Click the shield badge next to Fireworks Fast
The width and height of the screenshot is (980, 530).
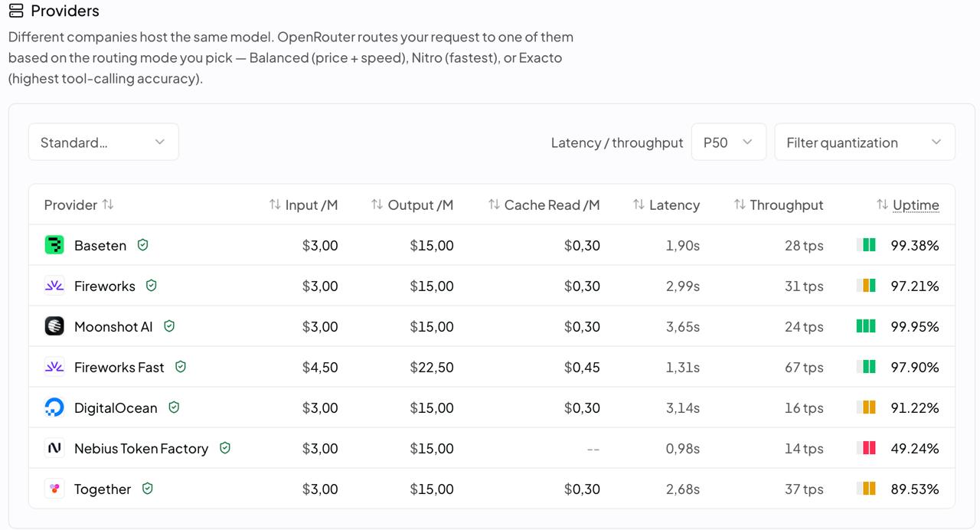[181, 367]
